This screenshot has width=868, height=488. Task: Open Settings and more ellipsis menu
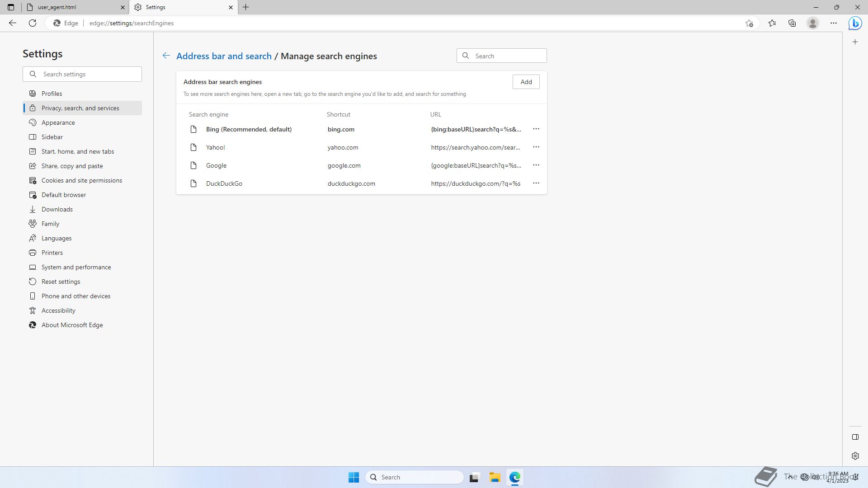click(x=834, y=23)
